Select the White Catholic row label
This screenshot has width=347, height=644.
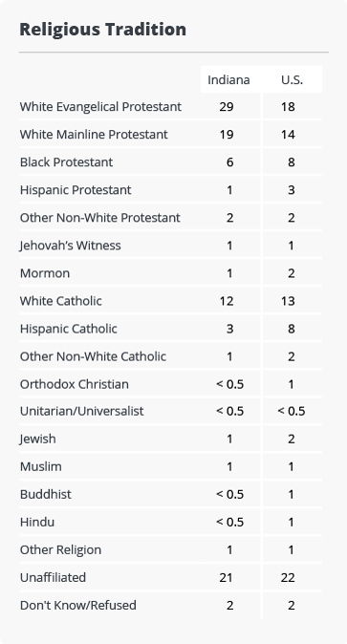click(61, 301)
